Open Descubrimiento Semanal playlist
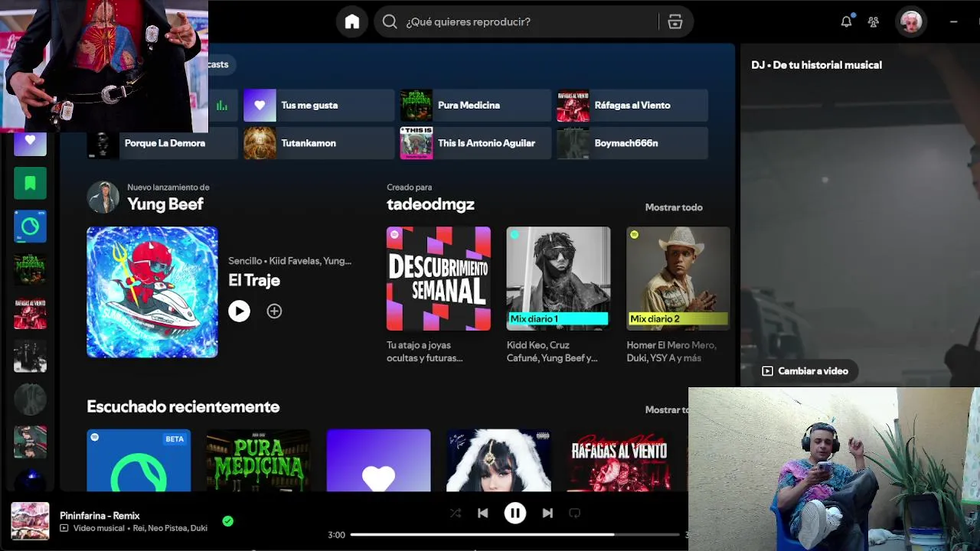Image resolution: width=980 pixels, height=551 pixels. point(439,279)
